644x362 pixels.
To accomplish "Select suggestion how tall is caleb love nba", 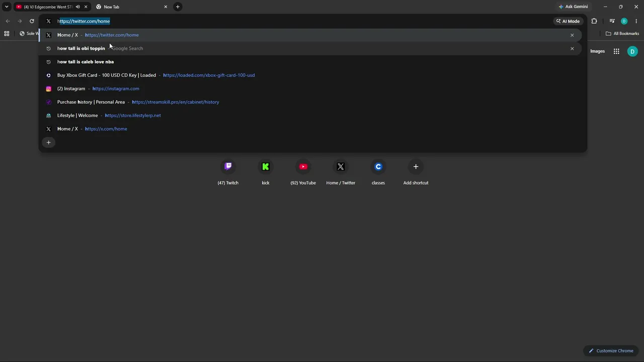I will [310, 62].
